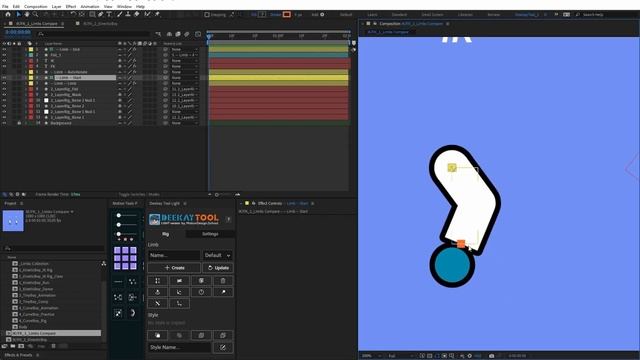Select the Type tool in the toolbar

109,14
